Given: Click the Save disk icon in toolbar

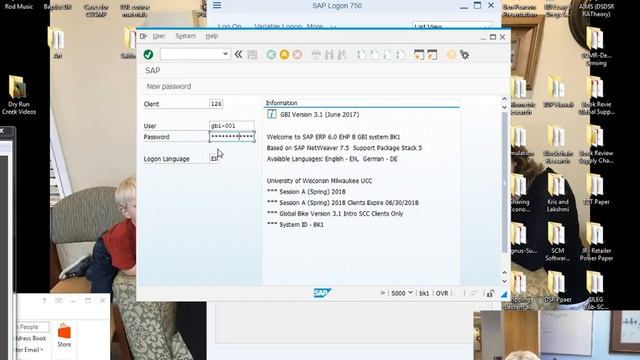Looking at the screenshot, I should (252, 55).
